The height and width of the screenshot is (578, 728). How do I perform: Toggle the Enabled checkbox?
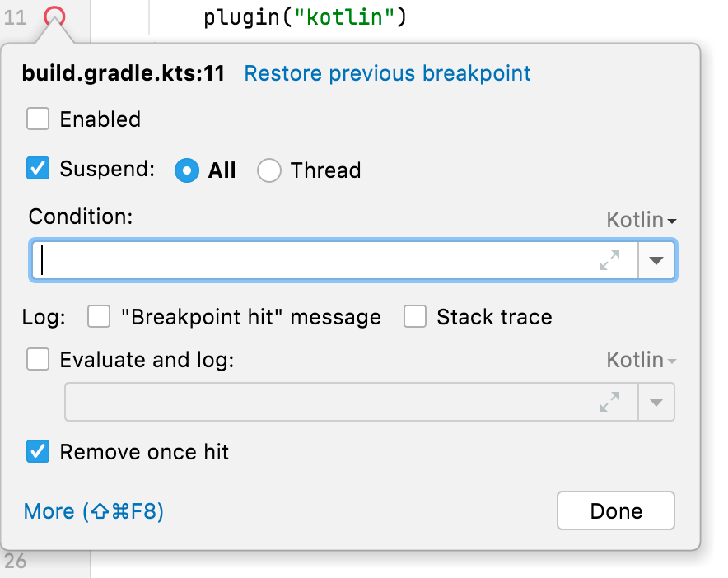coord(38,119)
